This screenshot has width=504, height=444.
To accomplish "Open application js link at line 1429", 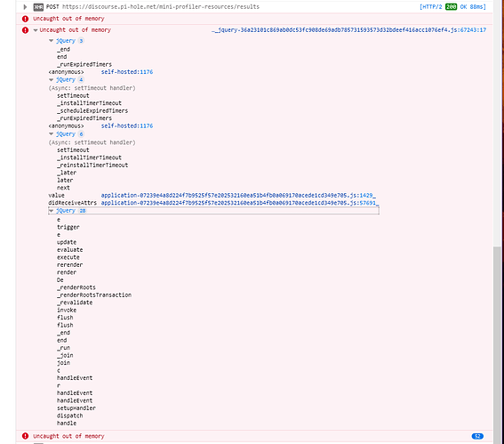I will (238, 195).
